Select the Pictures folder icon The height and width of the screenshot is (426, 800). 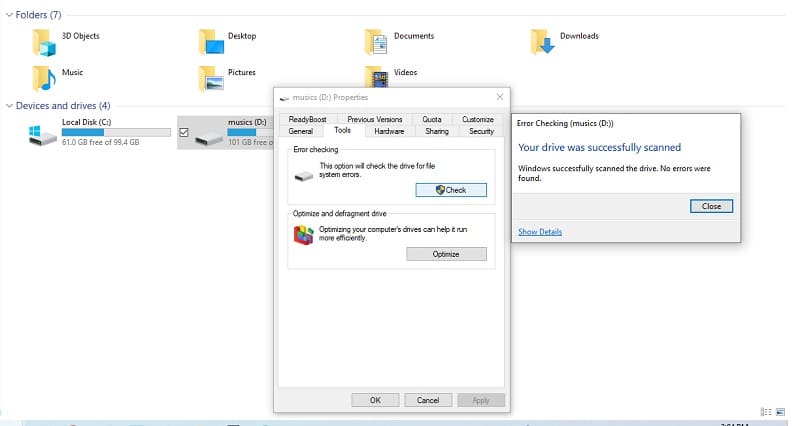tap(211, 79)
